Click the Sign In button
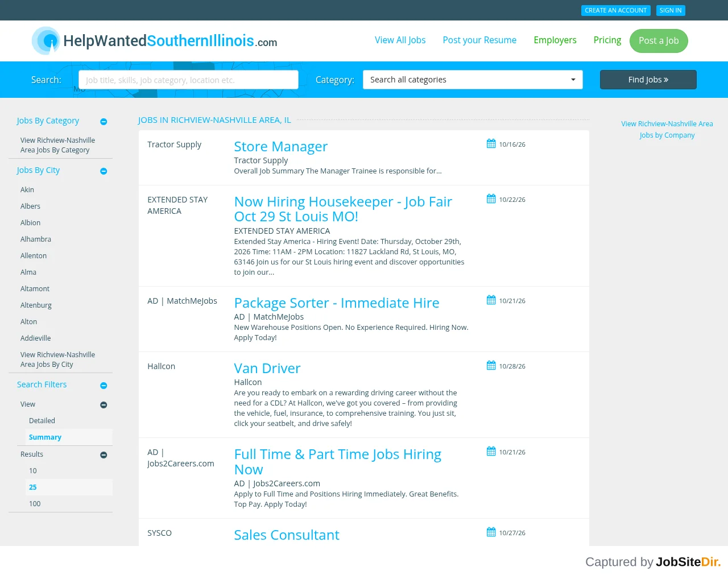The image size is (728, 579). 671,10
